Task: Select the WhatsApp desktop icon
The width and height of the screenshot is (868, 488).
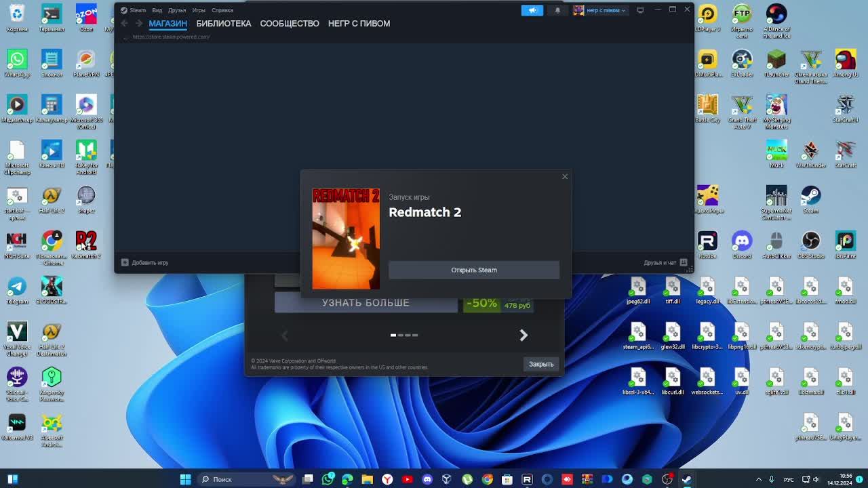Action: (17, 64)
